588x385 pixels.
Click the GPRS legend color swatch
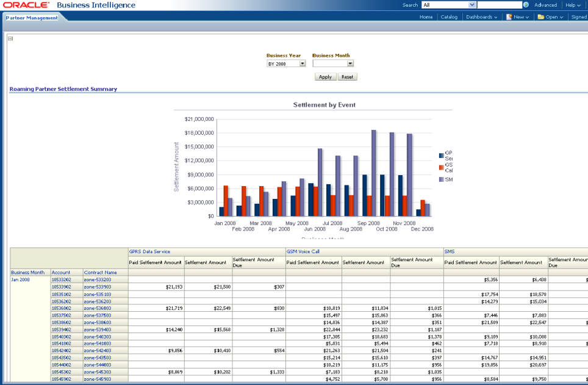442,156
